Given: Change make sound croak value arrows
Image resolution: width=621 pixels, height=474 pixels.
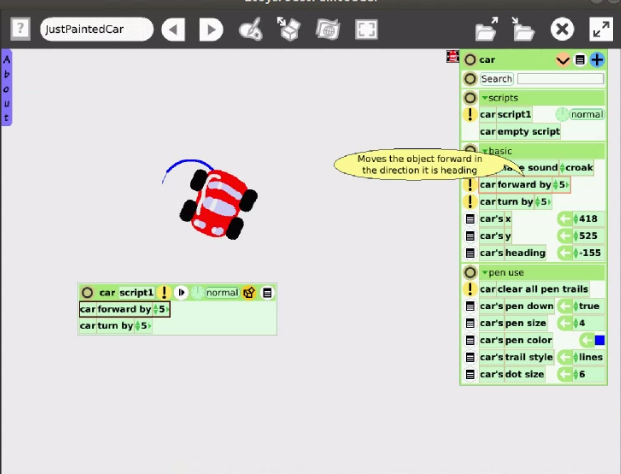Looking at the screenshot, I should [562, 168].
